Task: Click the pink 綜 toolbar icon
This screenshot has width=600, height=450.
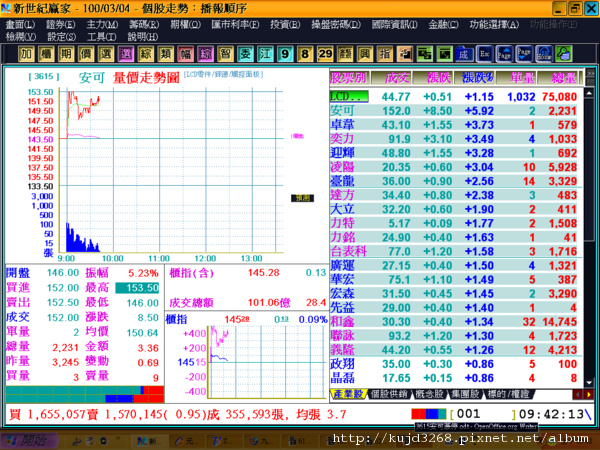Action: [205, 54]
